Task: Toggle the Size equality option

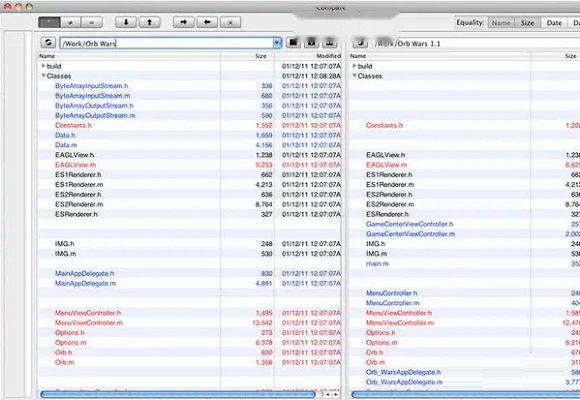Action: point(527,23)
